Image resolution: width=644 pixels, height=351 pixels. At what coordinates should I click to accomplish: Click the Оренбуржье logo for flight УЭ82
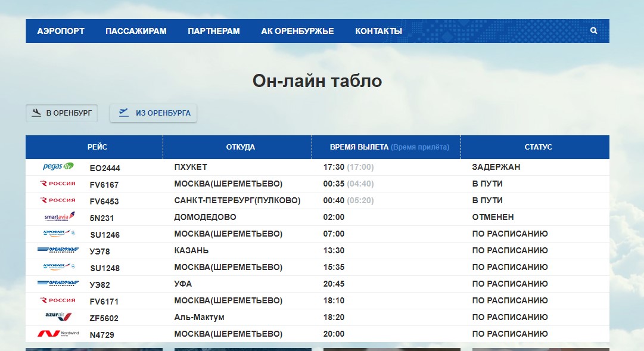point(58,283)
